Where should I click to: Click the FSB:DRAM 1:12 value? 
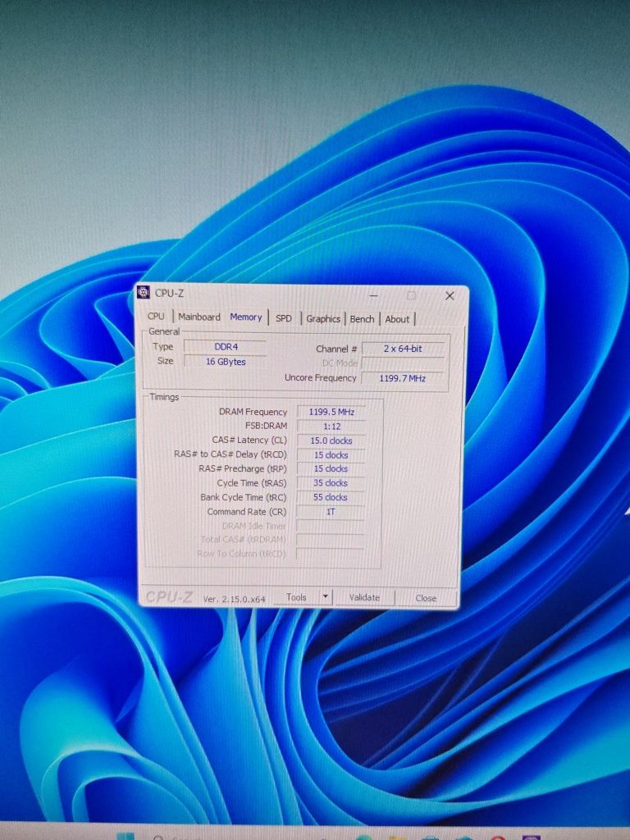[x=331, y=427]
